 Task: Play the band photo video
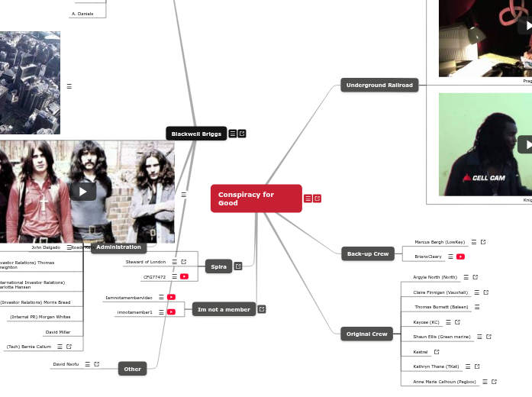tap(82, 191)
